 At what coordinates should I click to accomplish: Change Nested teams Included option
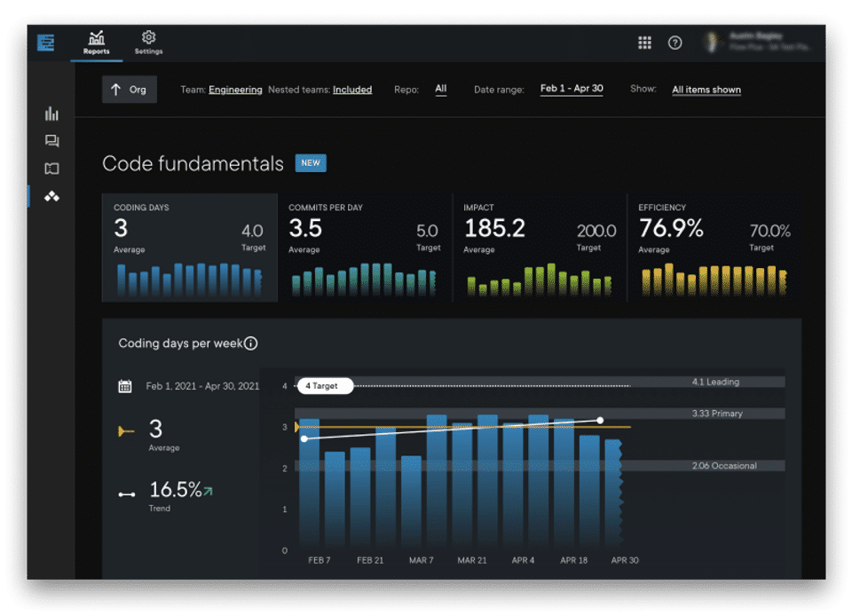pos(352,90)
